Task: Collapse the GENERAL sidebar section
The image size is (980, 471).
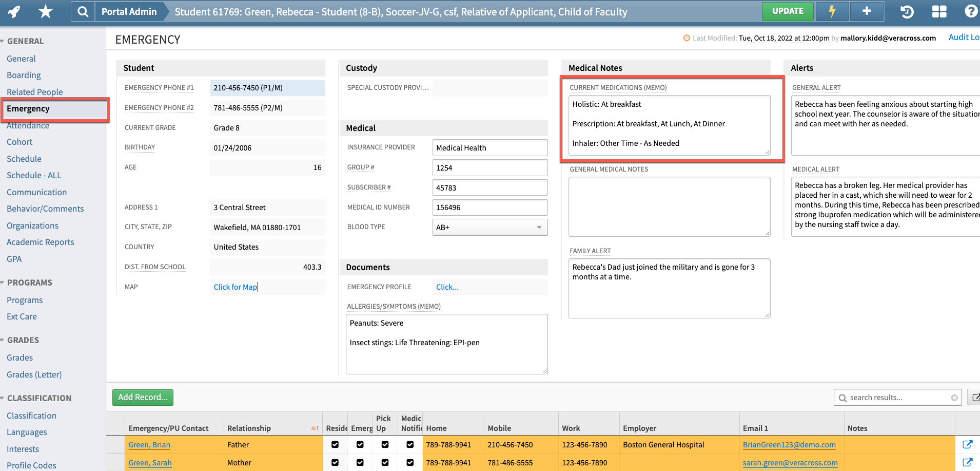Action: tap(5, 41)
